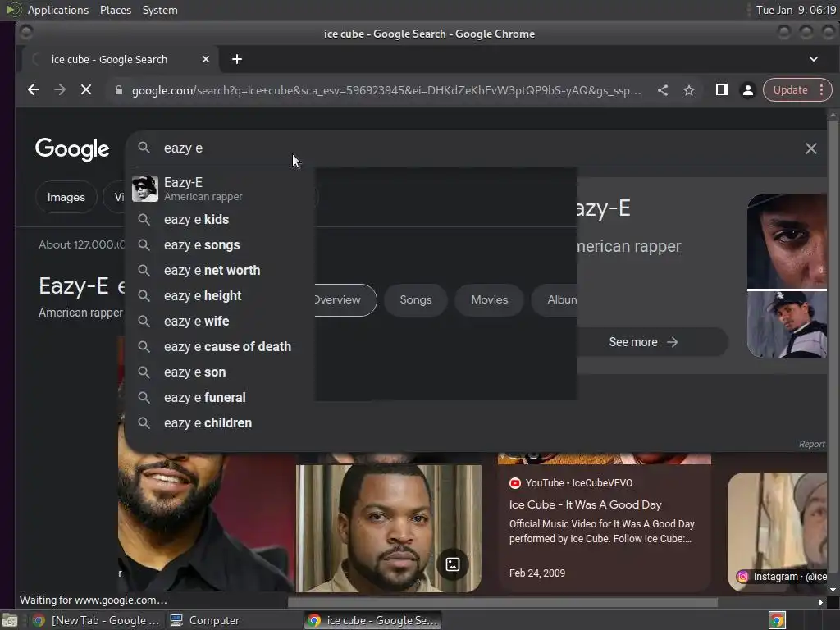Screen dimensions: 840x630
Task: Choose suggestion 'eazy e wife'
Action: click(220, 322)
